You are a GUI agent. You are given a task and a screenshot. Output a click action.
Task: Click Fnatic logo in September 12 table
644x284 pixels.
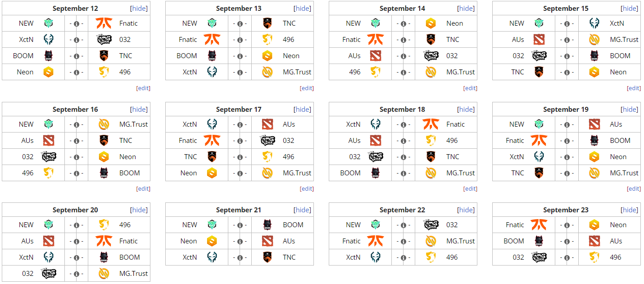pyautogui.click(x=104, y=23)
